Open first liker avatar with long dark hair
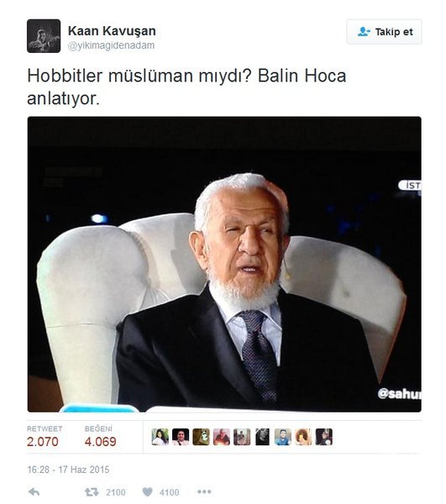 [160, 437]
